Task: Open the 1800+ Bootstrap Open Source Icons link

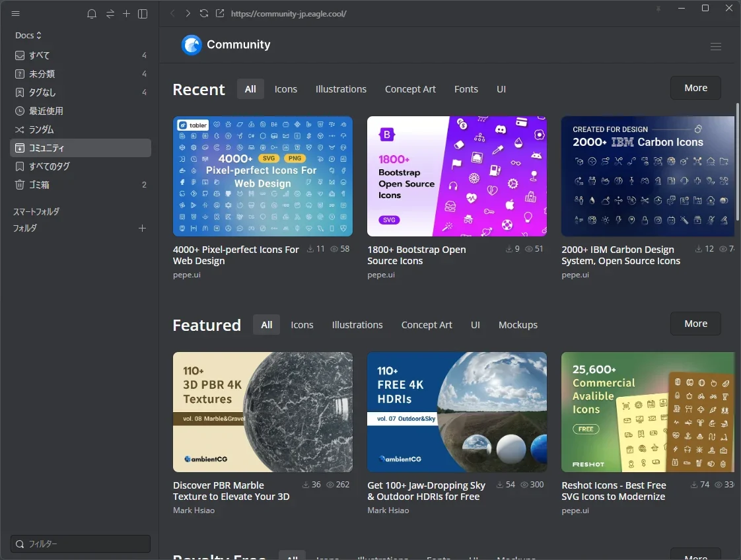Action: point(416,255)
